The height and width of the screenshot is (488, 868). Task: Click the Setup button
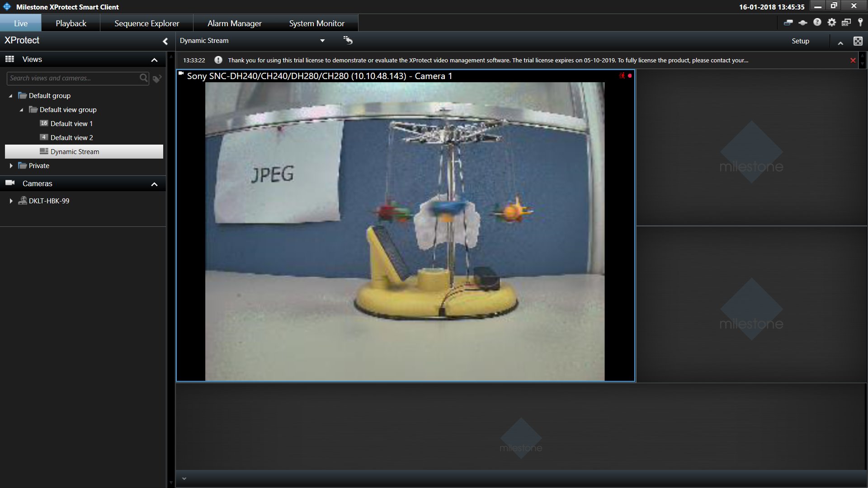tap(800, 41)
